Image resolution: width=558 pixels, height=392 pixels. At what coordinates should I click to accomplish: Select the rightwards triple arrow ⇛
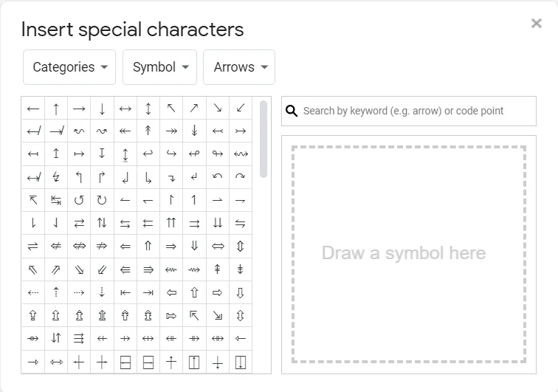tap(148, 269)
